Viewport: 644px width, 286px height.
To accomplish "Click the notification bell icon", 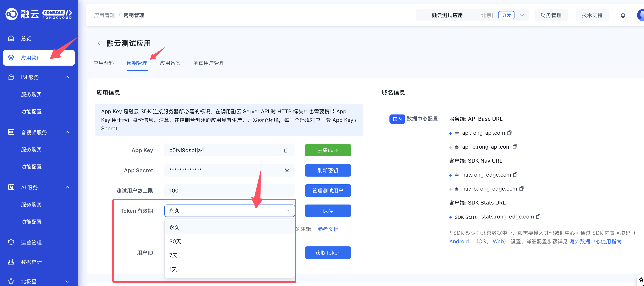I will pos(623,15).
